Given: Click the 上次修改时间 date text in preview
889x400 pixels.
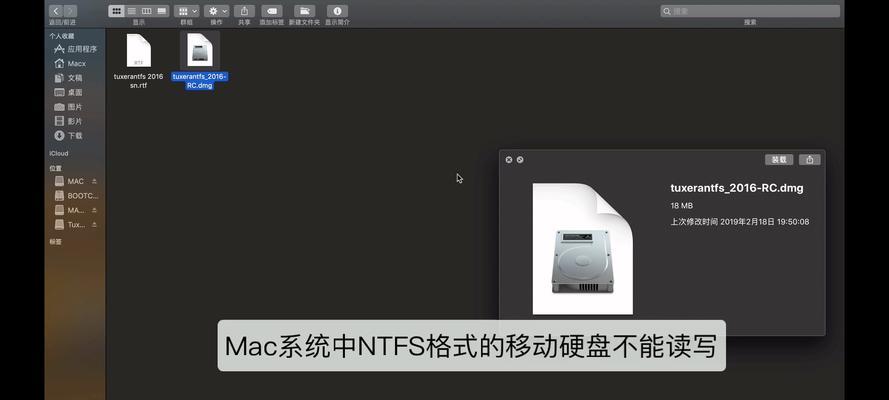Looking at the screenshot, I should [x=740, y=222].
